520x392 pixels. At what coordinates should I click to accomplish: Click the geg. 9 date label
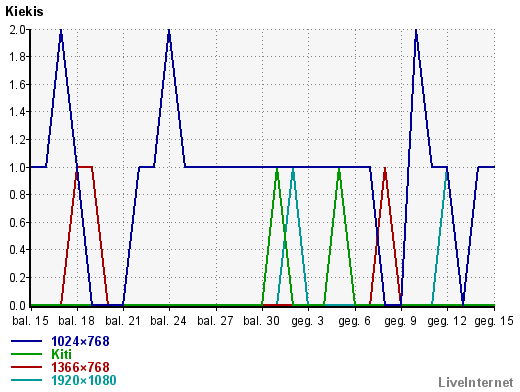click(400, 321)
